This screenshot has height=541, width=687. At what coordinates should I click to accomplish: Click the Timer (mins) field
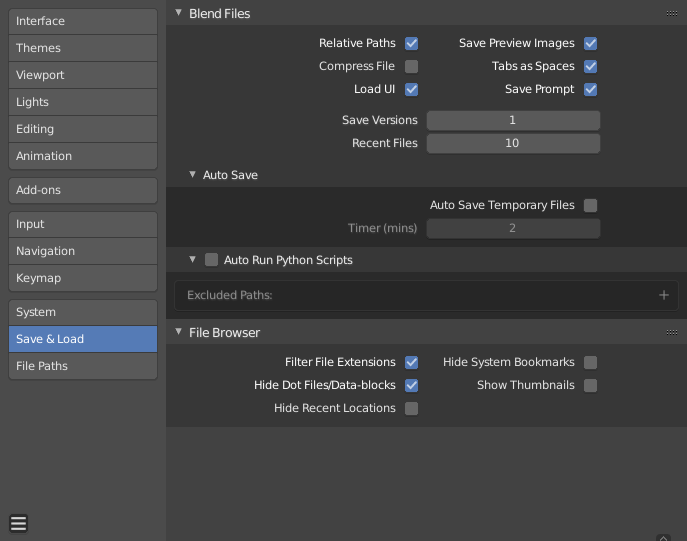pyautogui.click(x=513, y=228)
